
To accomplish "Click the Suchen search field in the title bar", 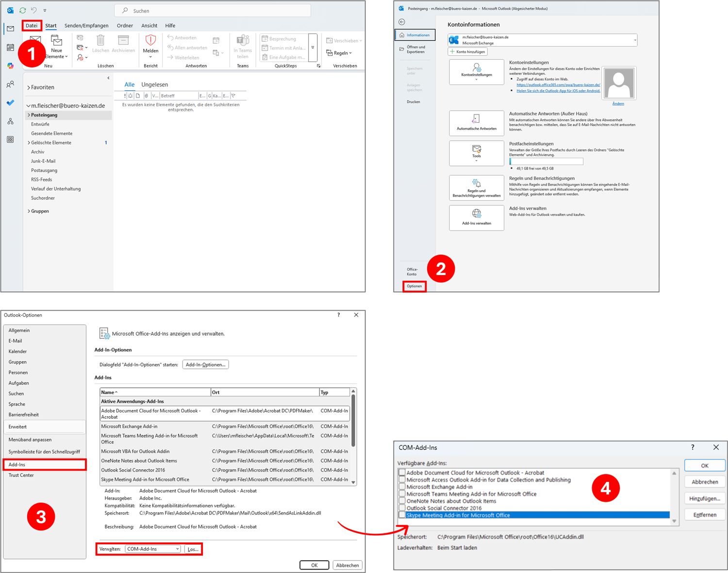I will [x=213, y=11].
